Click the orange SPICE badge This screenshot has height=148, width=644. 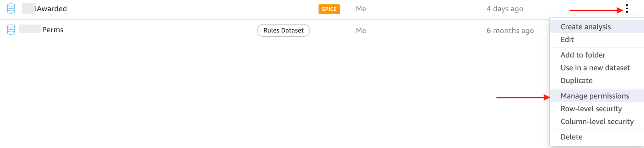coord(329,9)
